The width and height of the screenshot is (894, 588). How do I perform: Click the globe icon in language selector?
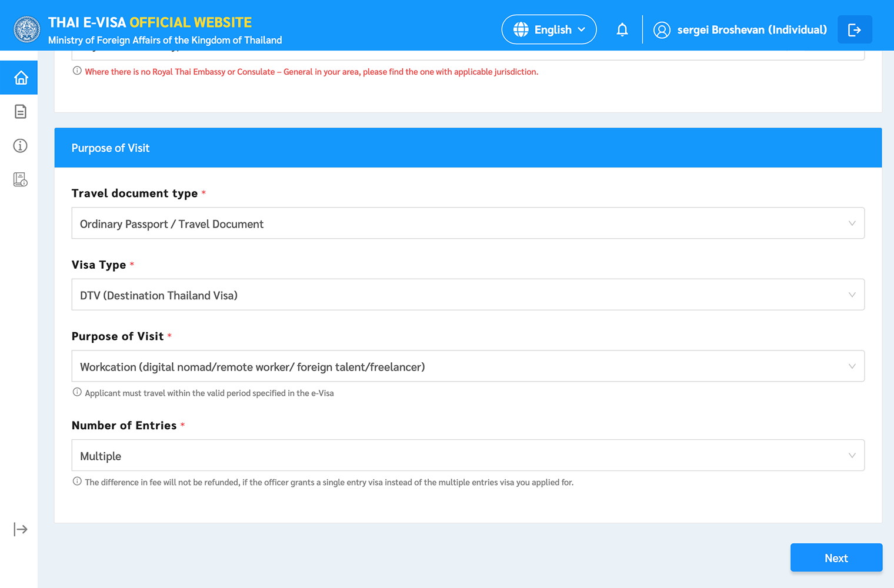(521, 29)
